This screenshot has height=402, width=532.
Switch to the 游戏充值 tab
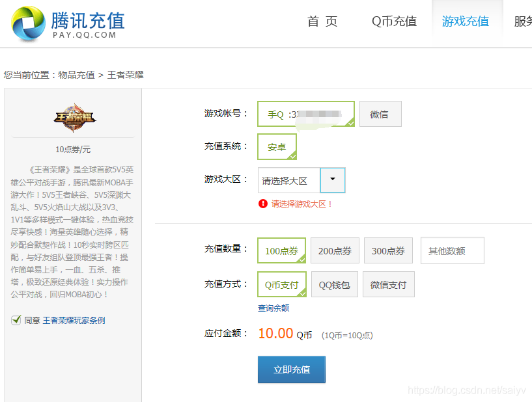tap(466, 21)
